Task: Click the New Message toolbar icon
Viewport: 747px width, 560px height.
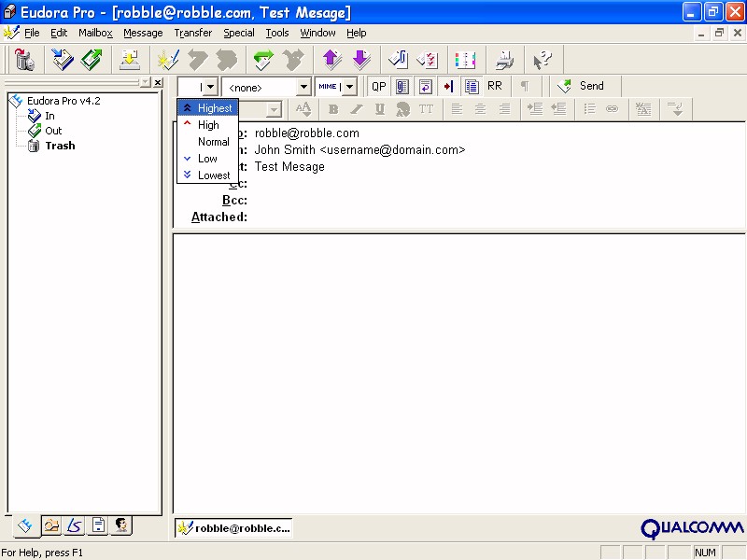Action: [x=168, y=60]
